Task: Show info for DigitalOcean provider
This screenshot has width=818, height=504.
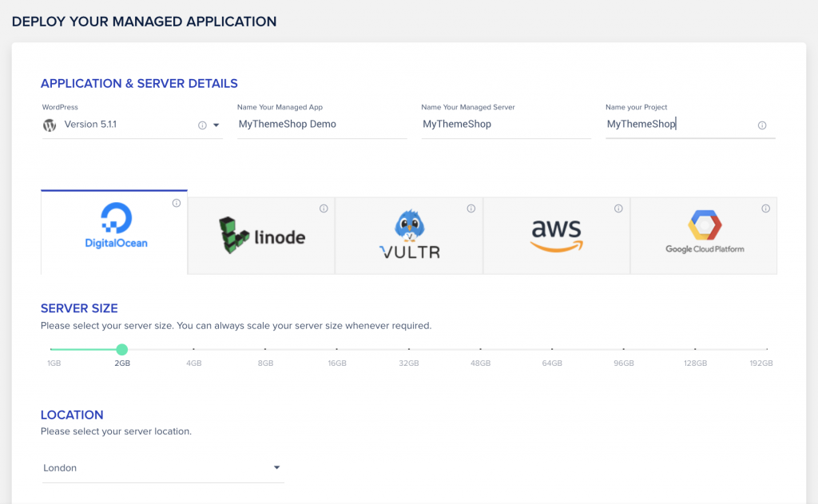Action: pos(177,203)
